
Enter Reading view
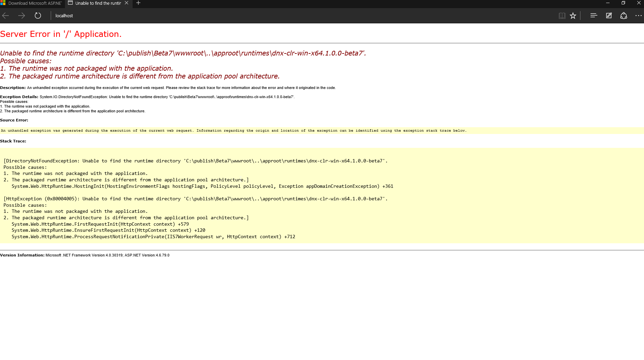tap(562, 15)
